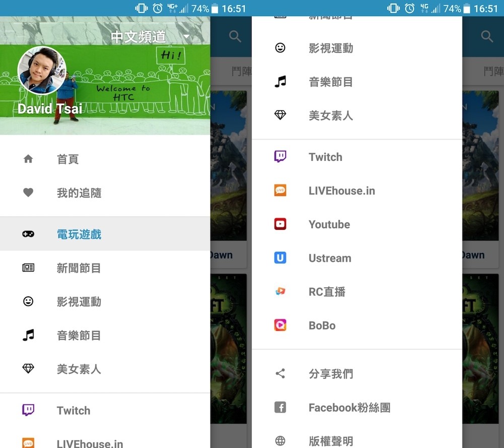
Task: Tap the globe icon for 版權聲明
Action: pos(280,440)
